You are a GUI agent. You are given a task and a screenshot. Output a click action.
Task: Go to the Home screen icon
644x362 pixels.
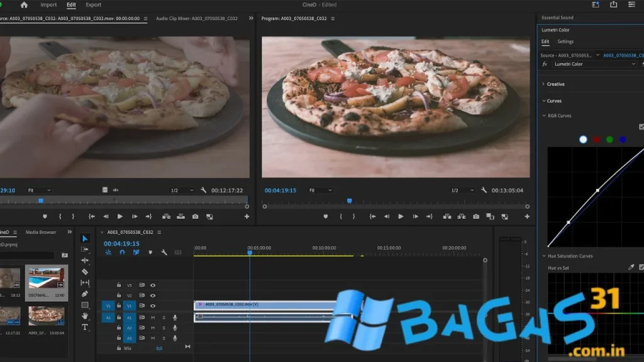click(24, 5)
